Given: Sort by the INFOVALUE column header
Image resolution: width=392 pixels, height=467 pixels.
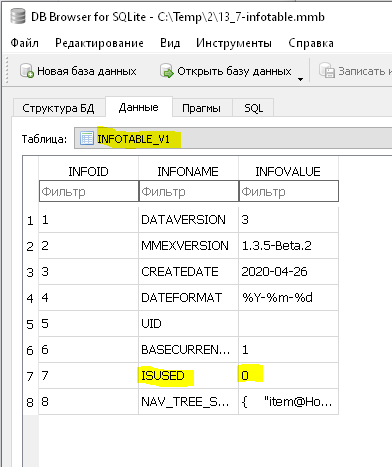Looking at the screenshot, I should click(288, 171).
